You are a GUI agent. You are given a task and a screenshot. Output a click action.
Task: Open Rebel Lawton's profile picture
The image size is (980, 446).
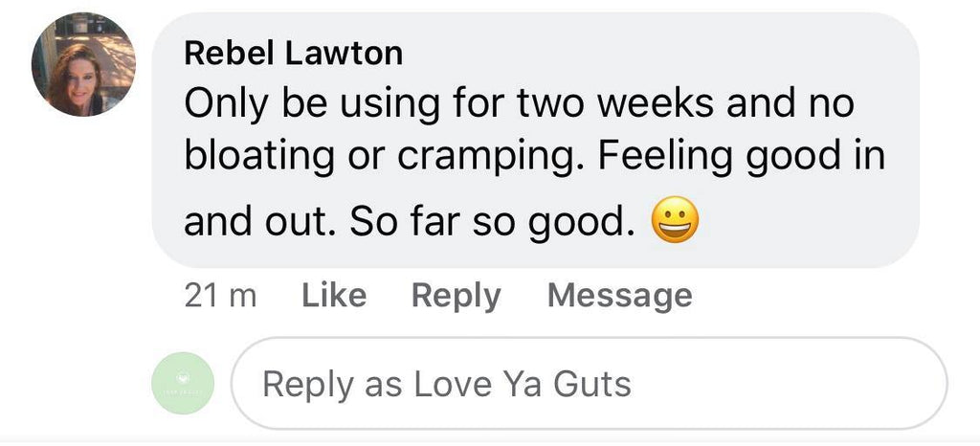(83, 65)
